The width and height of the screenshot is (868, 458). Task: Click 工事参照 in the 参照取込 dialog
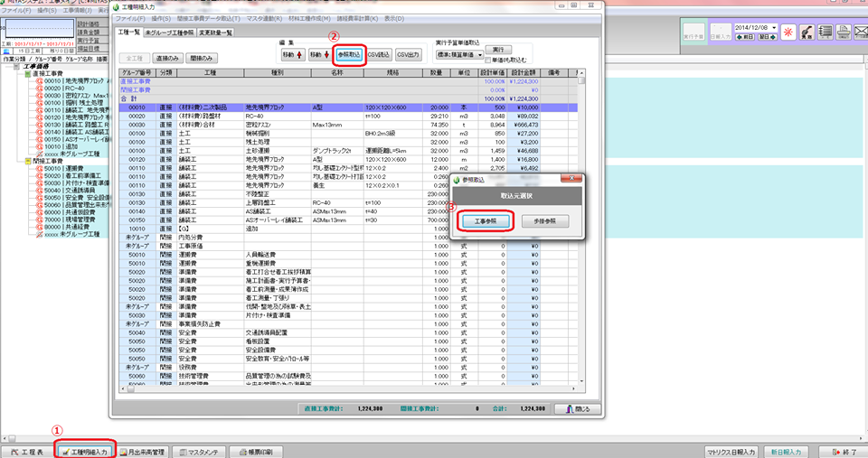486,221
